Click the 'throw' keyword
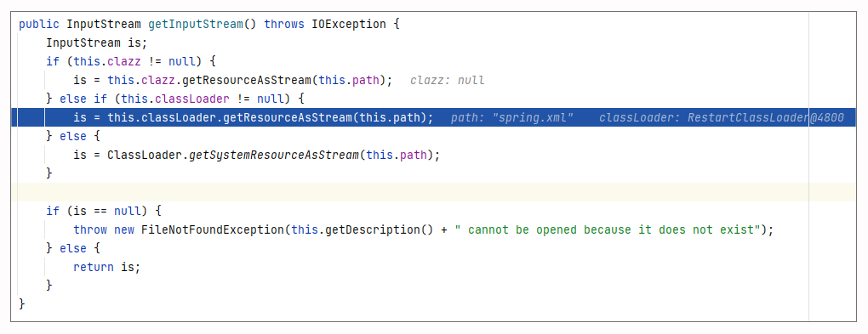This screenshot has height=334, width=868. (x=90, y=229)
